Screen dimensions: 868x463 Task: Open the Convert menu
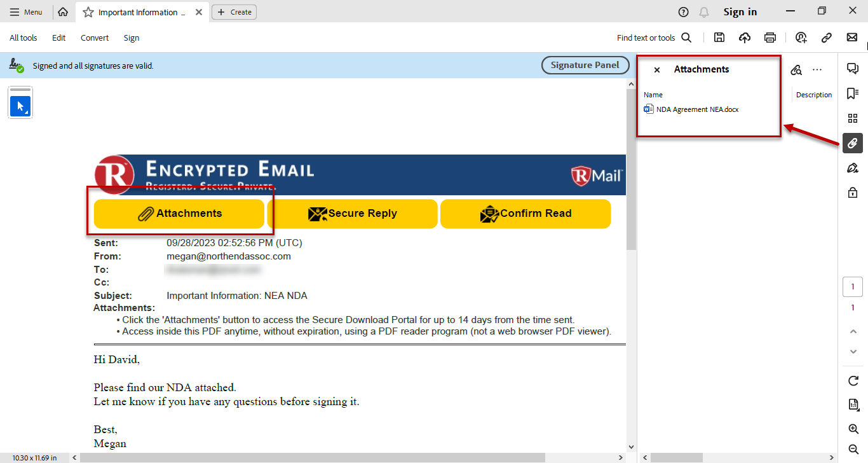(95, 38)
